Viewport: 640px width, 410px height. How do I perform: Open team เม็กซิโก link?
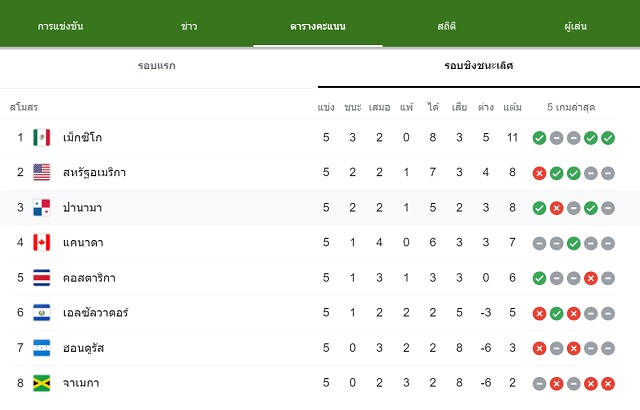tap(82, 137)
